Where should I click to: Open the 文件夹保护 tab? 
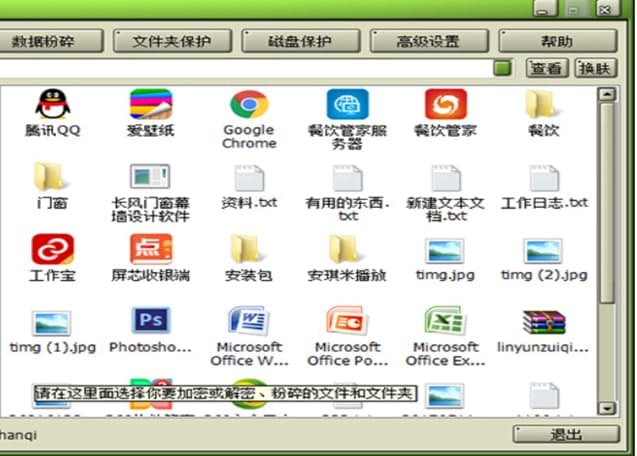[x=172, y=41]
